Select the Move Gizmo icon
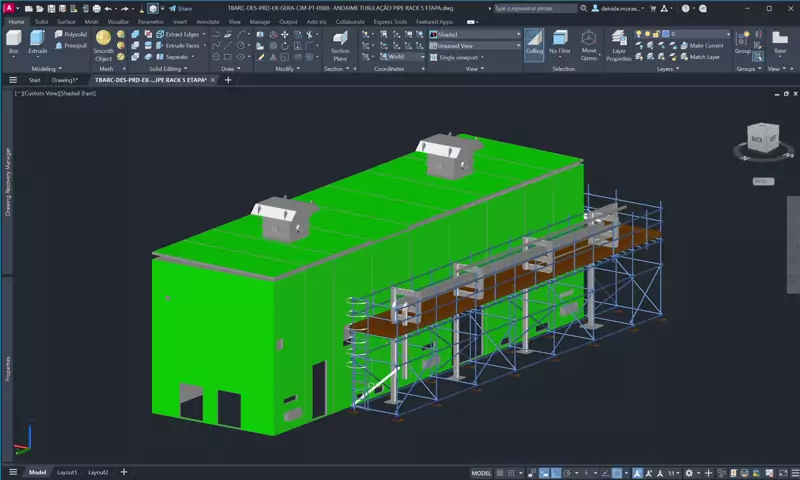 (x=588, y=45)
